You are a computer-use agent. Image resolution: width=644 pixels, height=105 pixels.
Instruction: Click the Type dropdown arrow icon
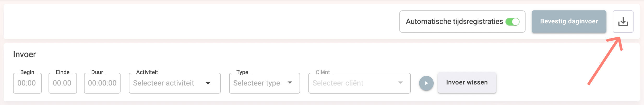point(290,83)
